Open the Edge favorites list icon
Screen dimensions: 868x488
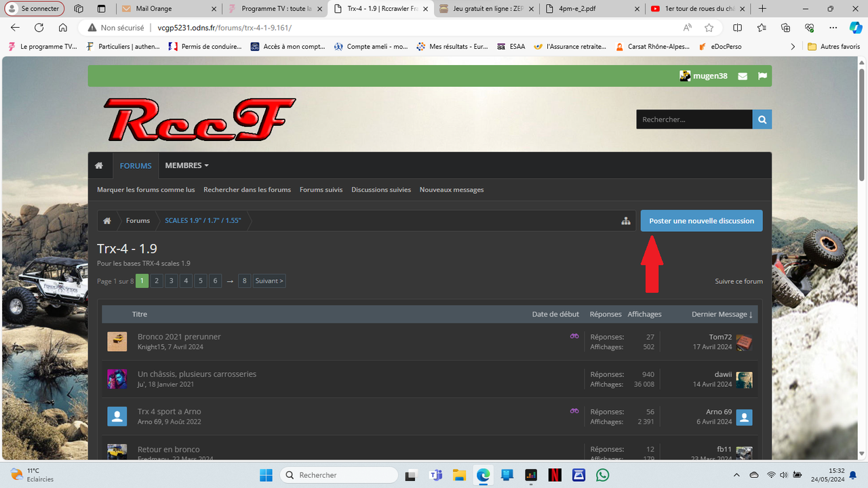[762, 28]
